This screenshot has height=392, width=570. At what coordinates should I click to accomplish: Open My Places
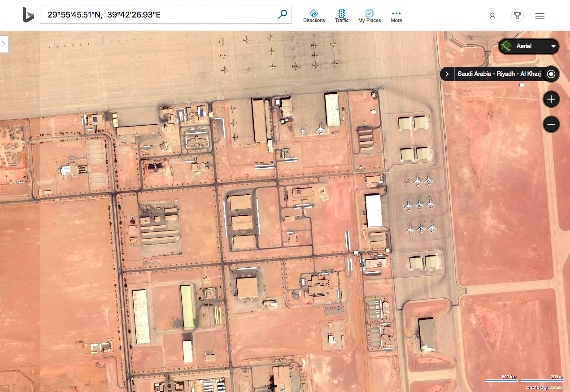pos(370,16)
